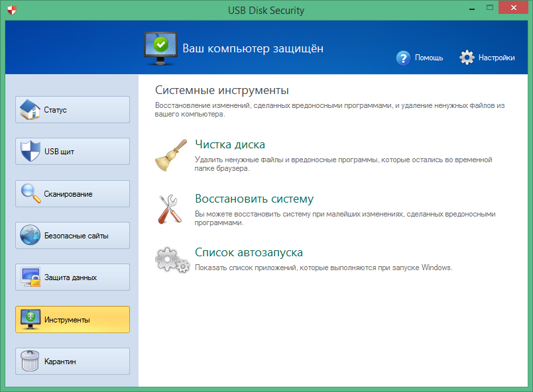The height and width of the screenshot is (392, 533).
Task: Open the Безопасные сайты section
Action: (72, 236)
